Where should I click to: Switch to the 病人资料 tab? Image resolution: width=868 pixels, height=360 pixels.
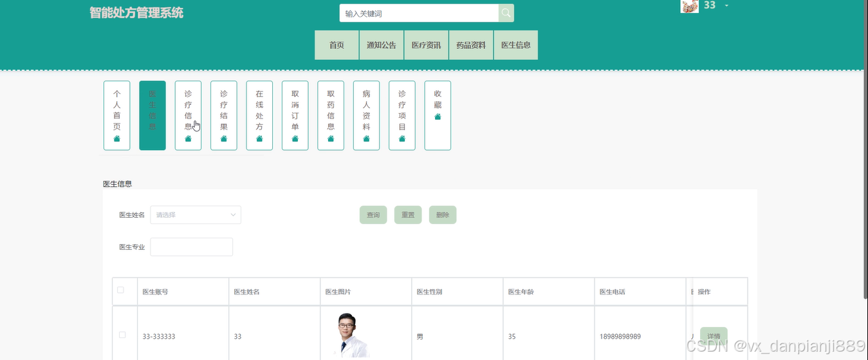(366, 115)
